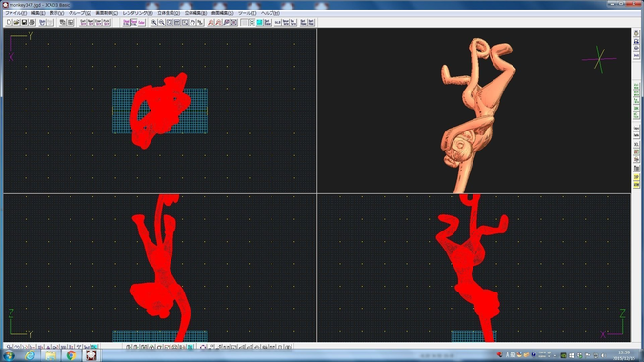The height and width of the screenshot is (362, 644).
Task: Click the Zoom out magnifier icon
Action: click(x=161, y=22)
